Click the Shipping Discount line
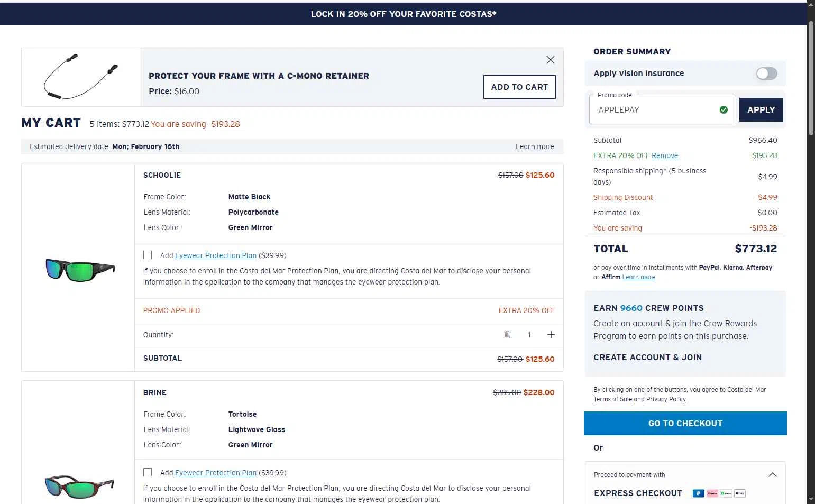This screenshot has width=815, height=504. coord(685,197)
